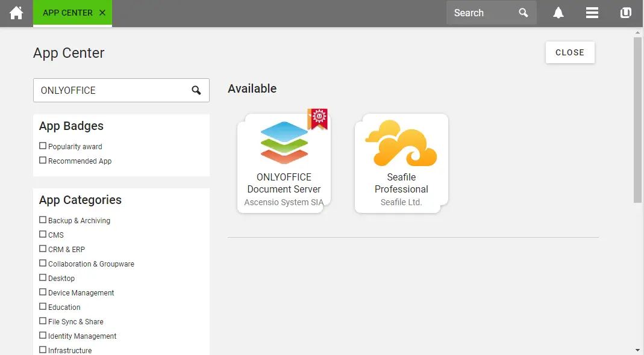Click the recommended ribbon badge on ONLYOFFICE tile
The image size is (644, 355).
click(319, 119)
